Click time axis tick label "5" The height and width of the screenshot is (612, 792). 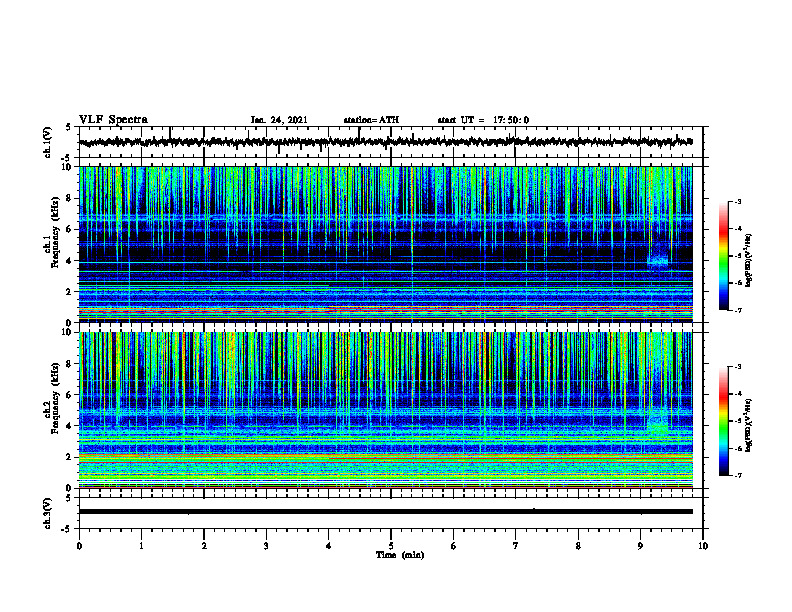[391, 546]
